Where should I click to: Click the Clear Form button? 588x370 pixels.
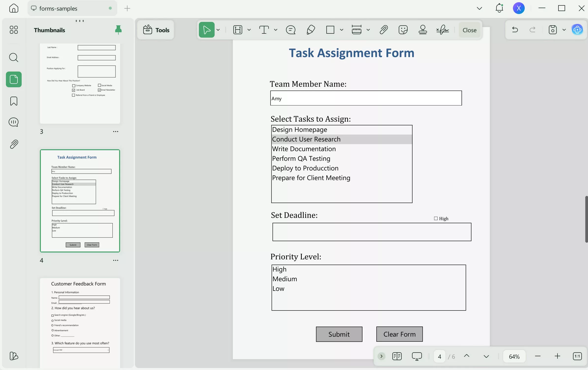399,334
